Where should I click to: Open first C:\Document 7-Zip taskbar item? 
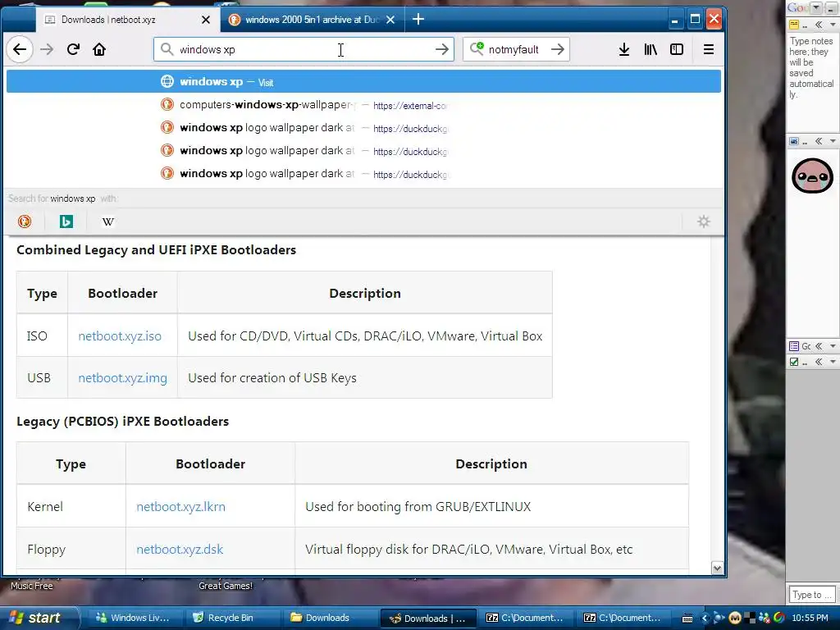coord(526,618)
